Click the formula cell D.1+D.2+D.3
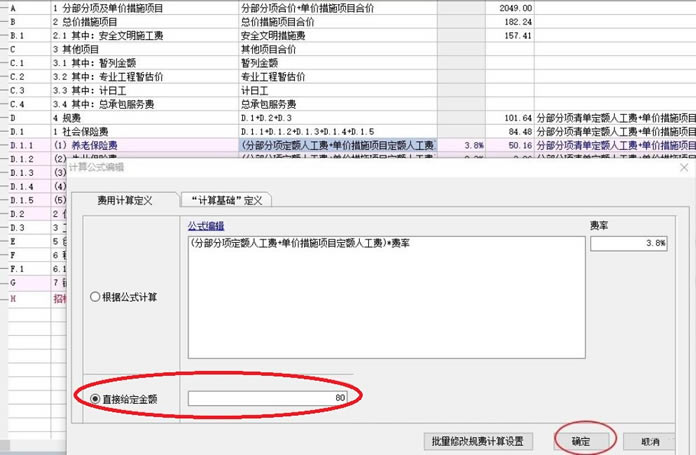 338,118
